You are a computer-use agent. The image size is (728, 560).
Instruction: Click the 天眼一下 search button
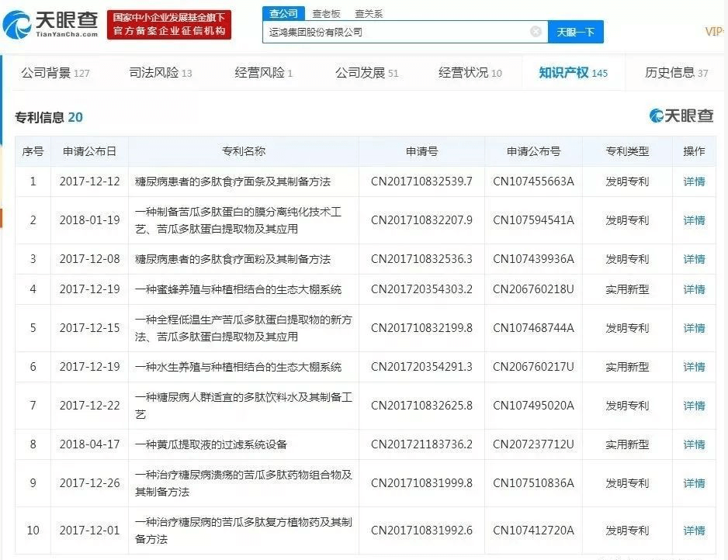[575, 32]
